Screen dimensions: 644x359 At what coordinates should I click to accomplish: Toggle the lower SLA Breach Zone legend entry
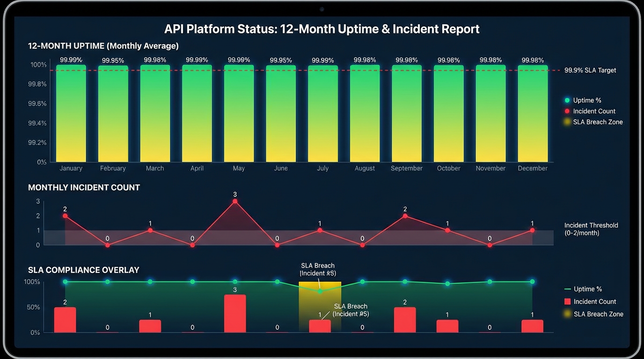[x=593, y=314]
